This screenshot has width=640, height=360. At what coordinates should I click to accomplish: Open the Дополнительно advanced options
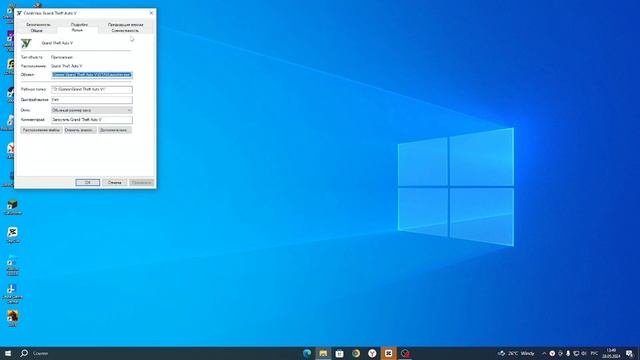114,130
